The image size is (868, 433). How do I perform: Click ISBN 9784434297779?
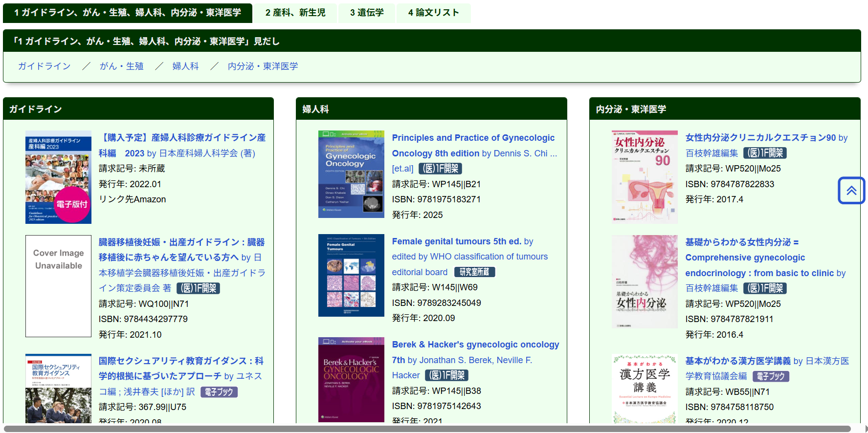click(156, 319)
